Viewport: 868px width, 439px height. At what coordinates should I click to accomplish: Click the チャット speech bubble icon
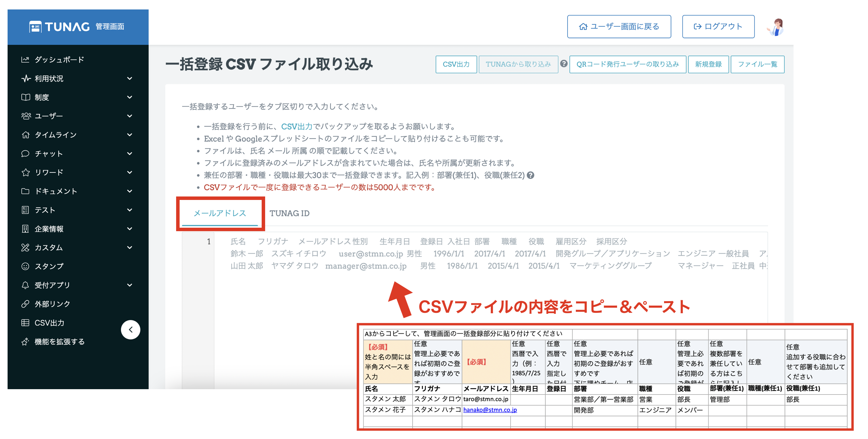click(x=25, y=154)
